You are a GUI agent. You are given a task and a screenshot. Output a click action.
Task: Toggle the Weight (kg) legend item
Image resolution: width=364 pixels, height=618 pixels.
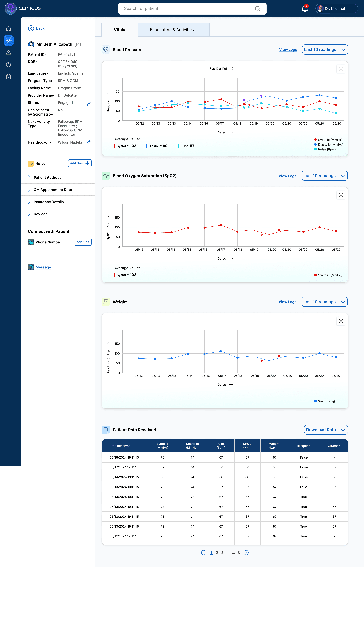pos(324,401)
